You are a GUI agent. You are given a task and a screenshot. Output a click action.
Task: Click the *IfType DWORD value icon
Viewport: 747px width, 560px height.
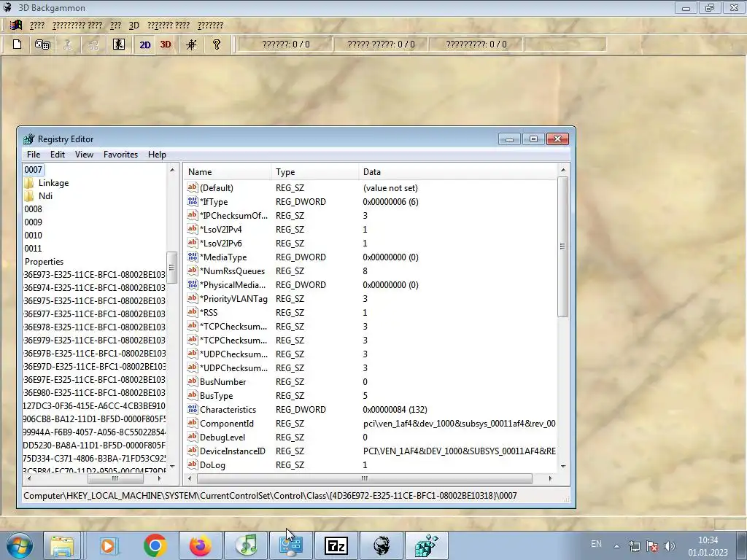coord(193,201)
